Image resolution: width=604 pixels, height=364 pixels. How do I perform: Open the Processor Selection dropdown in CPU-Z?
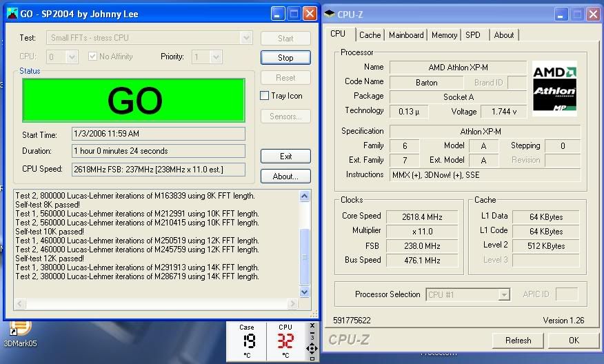tap(504, 295)
